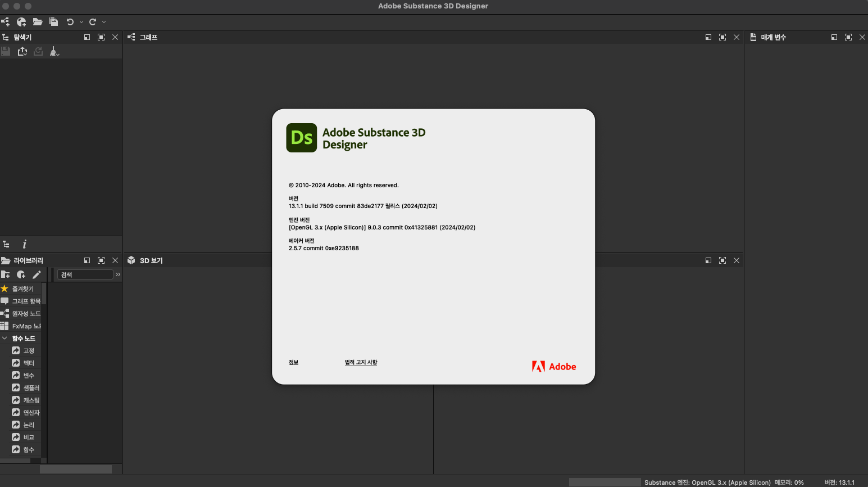Click the pencil edit icon in the Library
Screen dimensions: 868x487
point(37,274)
